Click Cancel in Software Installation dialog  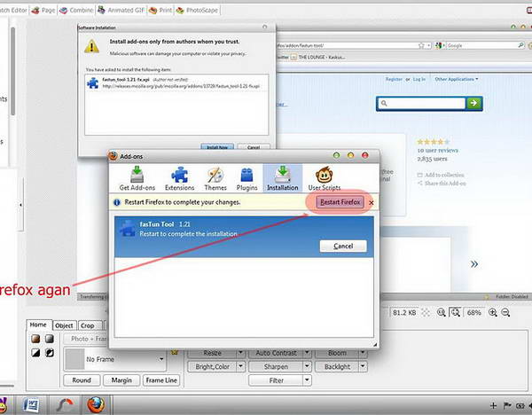click(254, 147)
